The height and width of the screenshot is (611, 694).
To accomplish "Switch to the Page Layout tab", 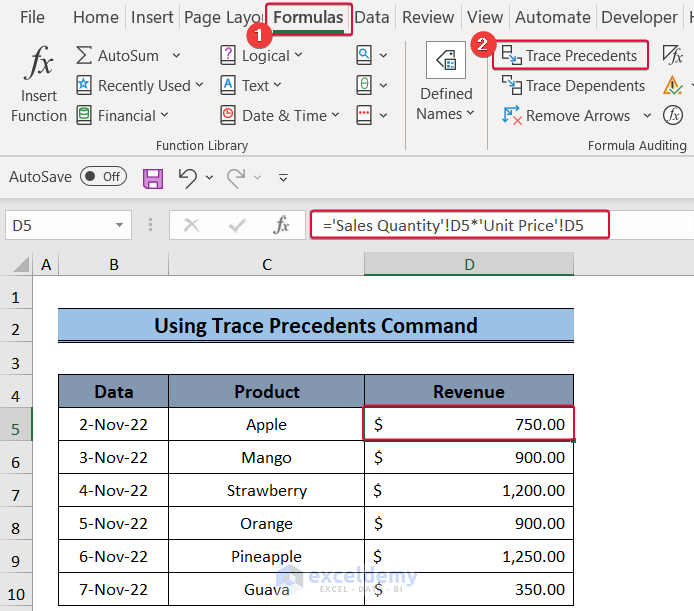I will [224, 17].
